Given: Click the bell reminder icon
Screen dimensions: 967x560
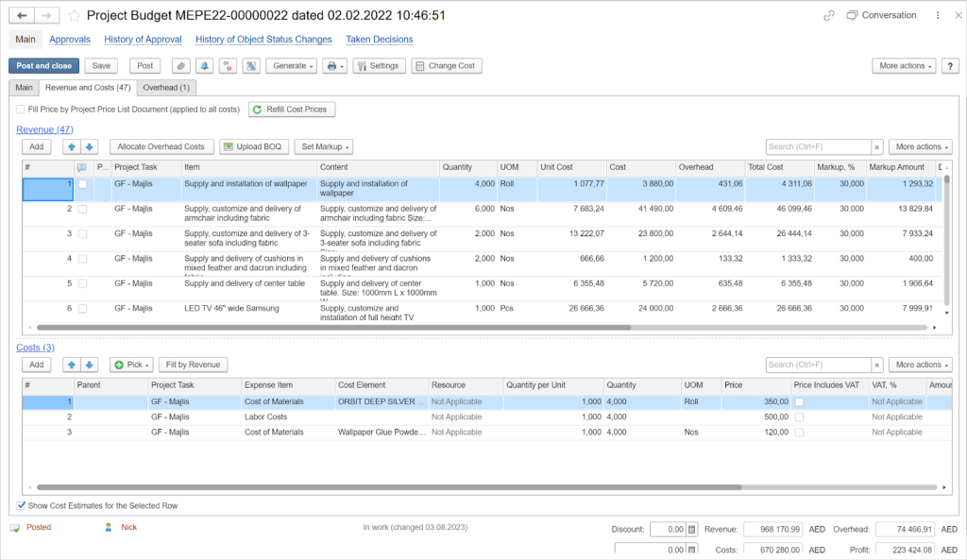Looking at the screenshot, I should coord(204,66).
